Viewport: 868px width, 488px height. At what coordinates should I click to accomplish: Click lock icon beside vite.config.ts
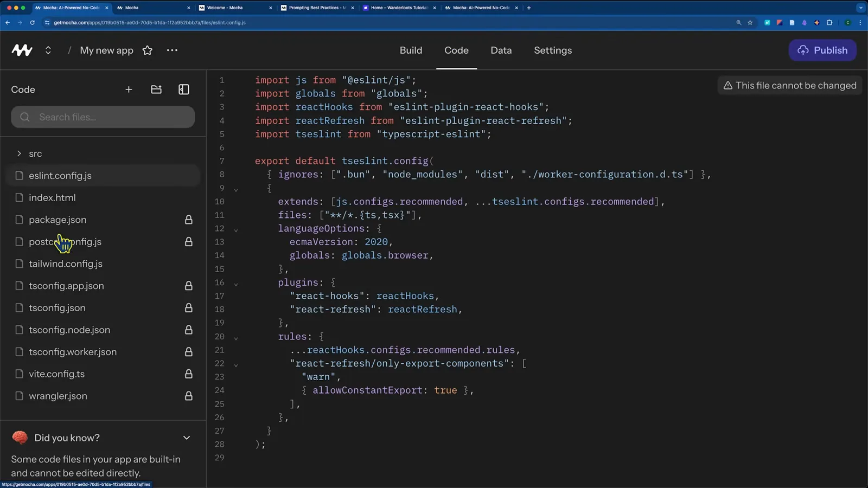point(189,374)
